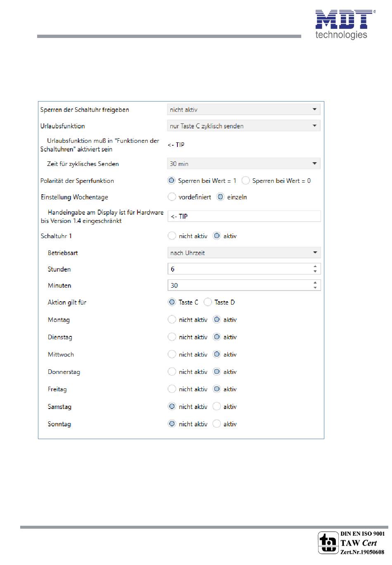Decrease Minuten value with down arrow
This screenshot has width=392, height=565.
pyautogui.click(x=315, y=288)
